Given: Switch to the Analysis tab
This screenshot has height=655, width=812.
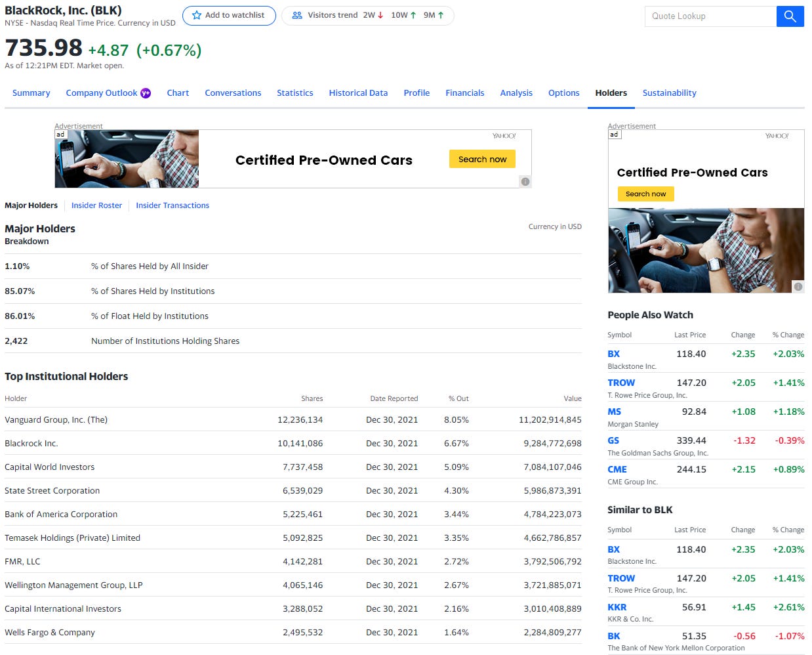Looking at the screenshot, I should pyautogui.click(x=516, y=93).
